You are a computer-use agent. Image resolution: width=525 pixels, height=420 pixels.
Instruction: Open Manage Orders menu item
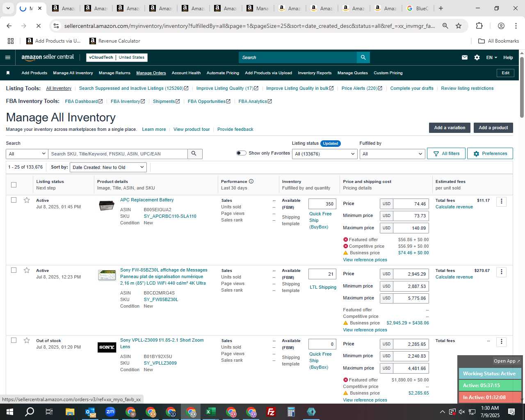(x=151, y=73)
